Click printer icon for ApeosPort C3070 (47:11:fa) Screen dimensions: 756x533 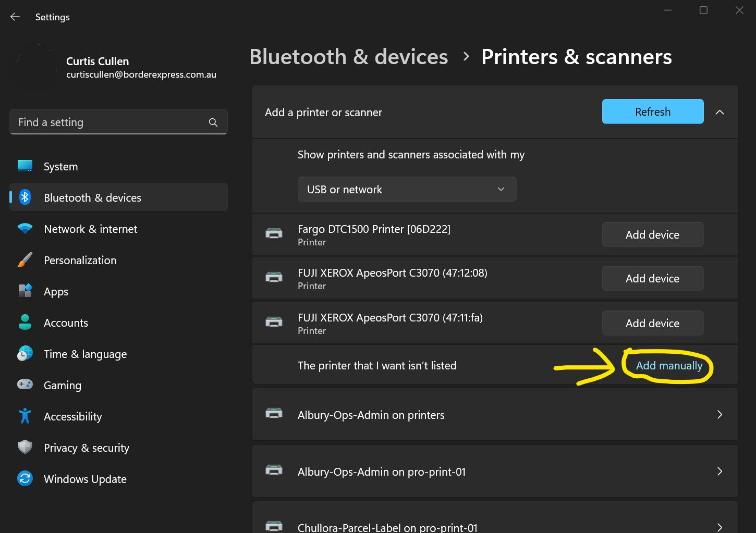[x=274, y=322]
